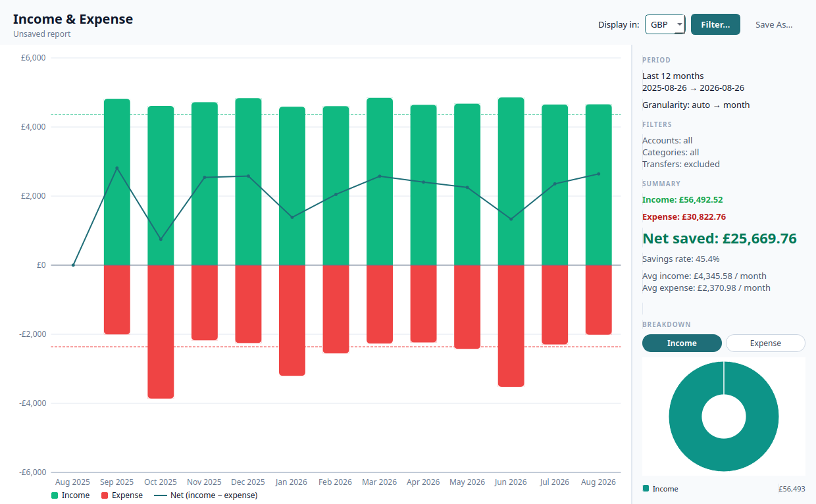816x504 pixels.
Task: Click the Income & Expense title
Action: [x=73, y=19]
